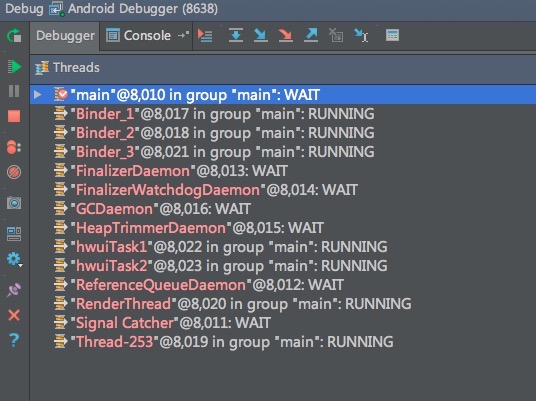
Task: Resume program with the green play icon
Action: tap(14, 66)
